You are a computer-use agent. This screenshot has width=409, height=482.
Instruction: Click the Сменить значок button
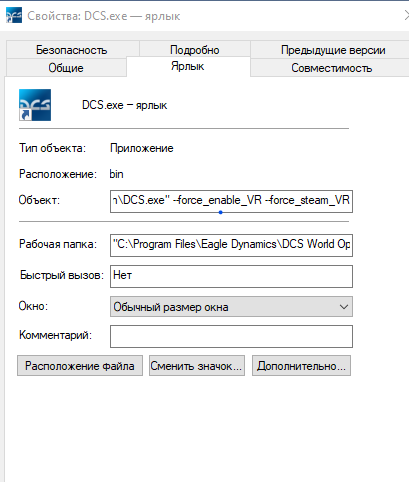click(x=197, y=366)
